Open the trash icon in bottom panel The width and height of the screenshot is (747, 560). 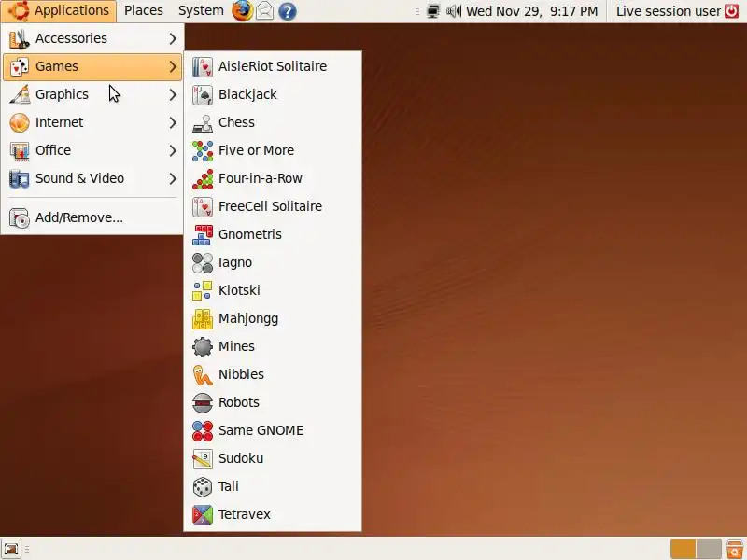point(735,549)
